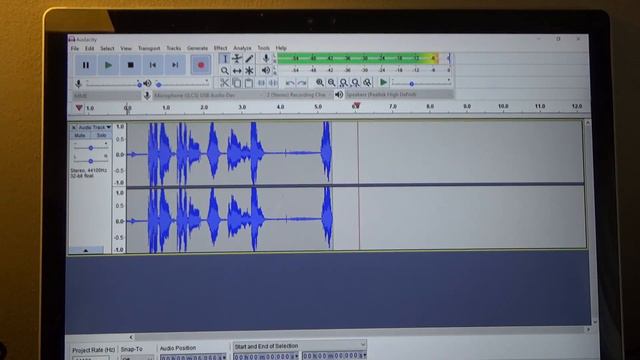The height and width of the screenshot is (360, 640).
Task: Mute the Audio Track
Action: (80, 136)
